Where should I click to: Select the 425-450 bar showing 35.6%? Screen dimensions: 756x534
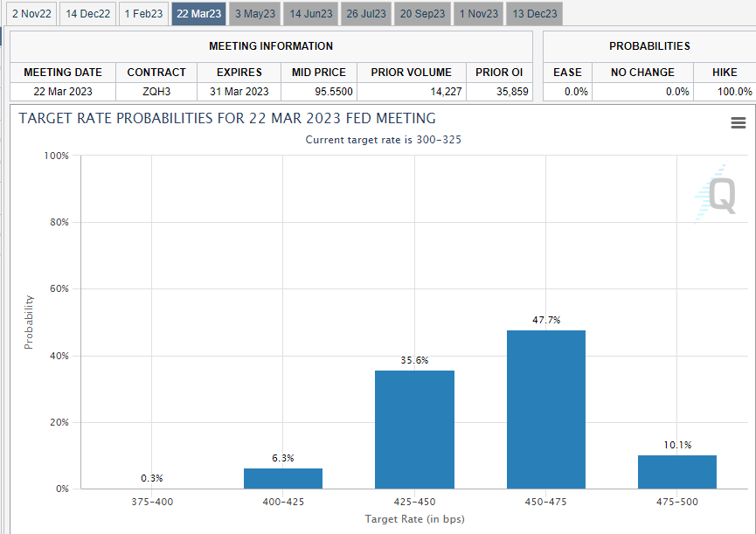tap(414, 429)
